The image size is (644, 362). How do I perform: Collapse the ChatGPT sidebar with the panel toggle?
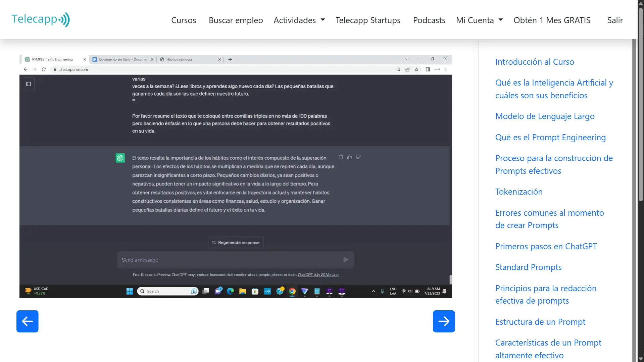28,84
